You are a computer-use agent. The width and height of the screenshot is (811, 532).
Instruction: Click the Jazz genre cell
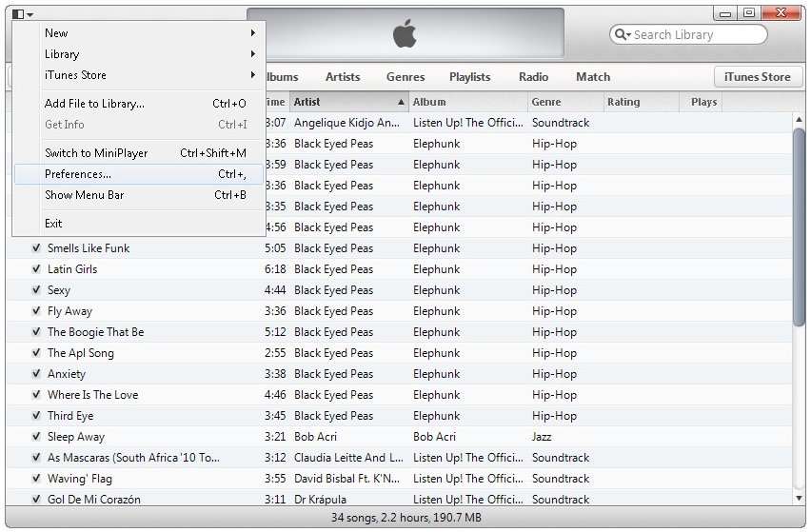tap(542, 437)
